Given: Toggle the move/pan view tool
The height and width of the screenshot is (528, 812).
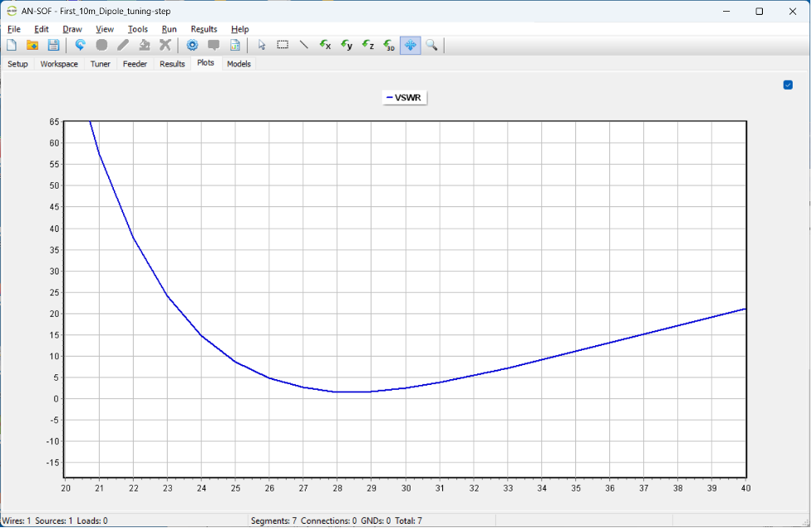Looking at the screenshot, I should 410,45.
